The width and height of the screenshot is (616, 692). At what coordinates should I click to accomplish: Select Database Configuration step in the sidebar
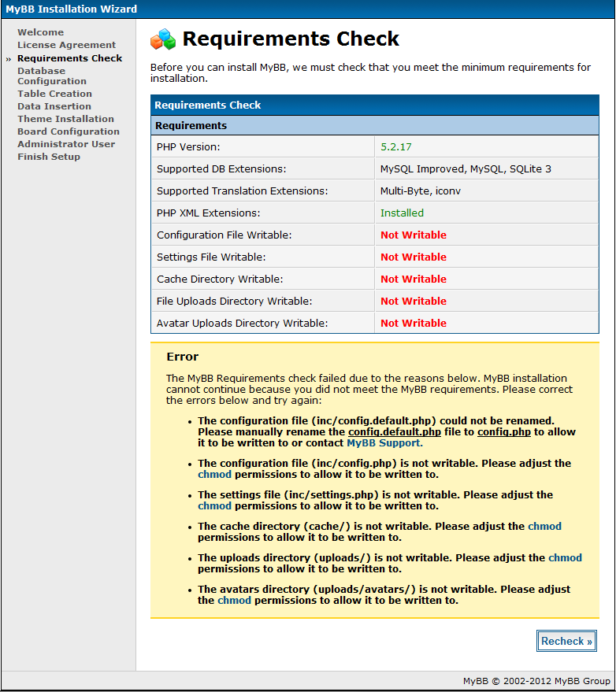click(x=52, y=76)
